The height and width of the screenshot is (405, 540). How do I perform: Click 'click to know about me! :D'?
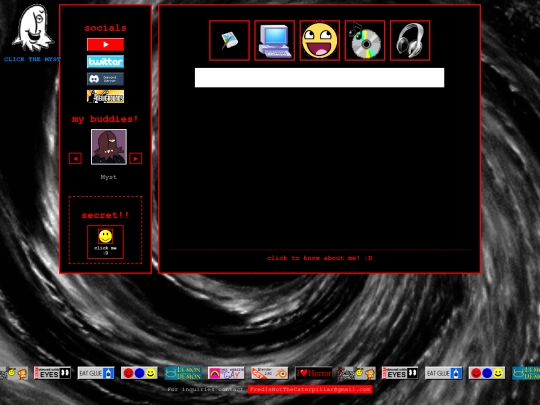(320, 258)
